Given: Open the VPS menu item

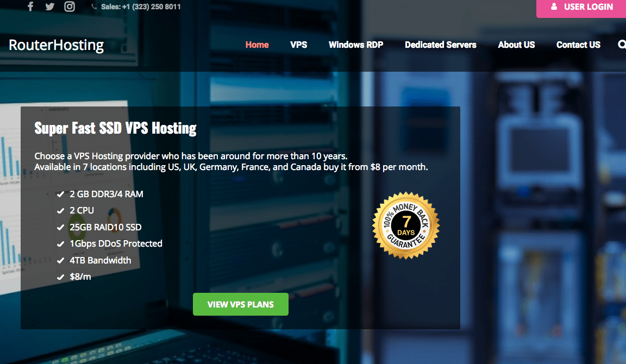Looking at the screenshot, I should pyautogui.click(x=299, y=45).
